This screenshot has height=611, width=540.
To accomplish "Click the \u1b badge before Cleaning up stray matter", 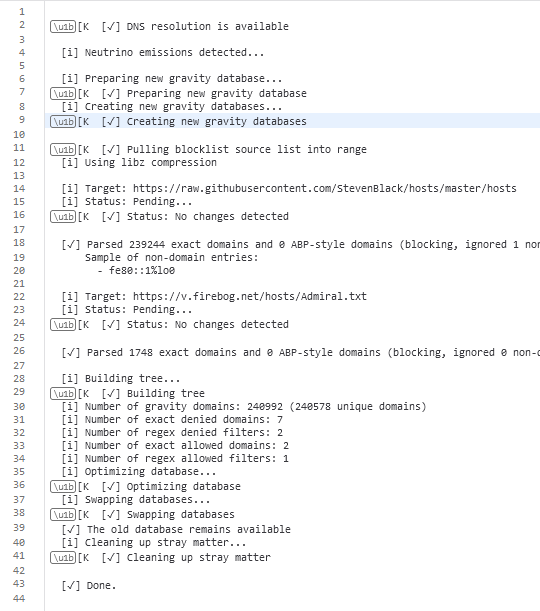I will 63,558.
